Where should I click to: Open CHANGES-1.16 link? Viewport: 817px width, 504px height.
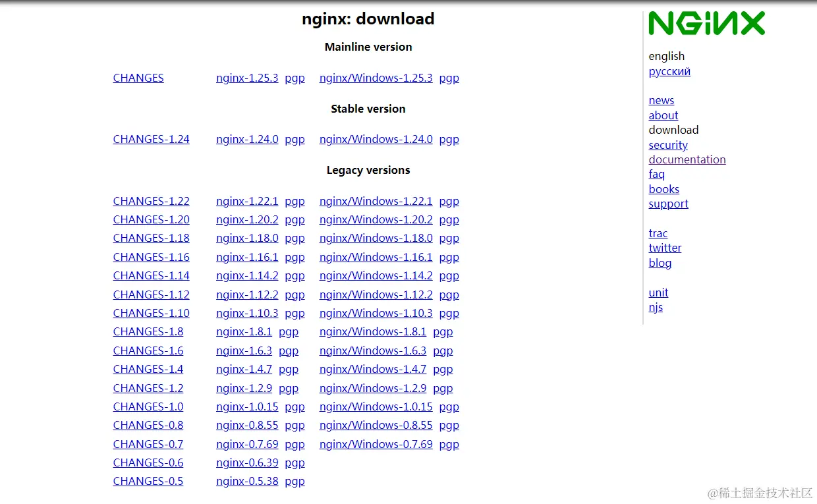151,257
